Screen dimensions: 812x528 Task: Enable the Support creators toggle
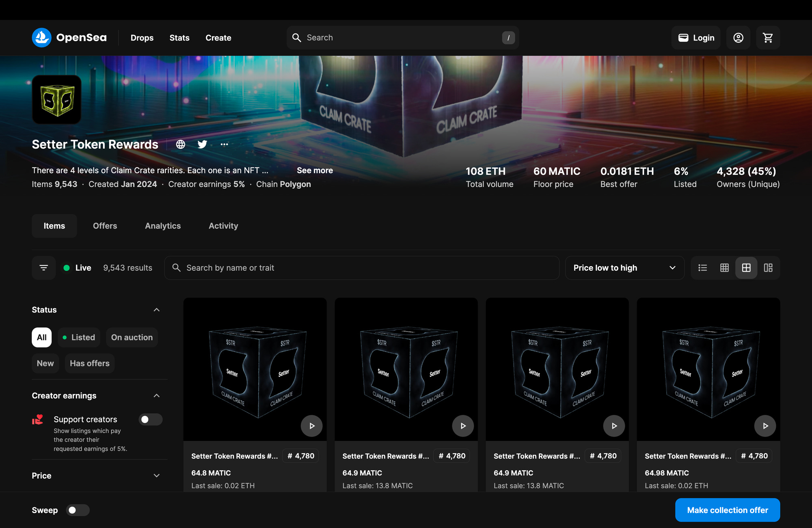pyautogui.click(x=150, y=419)
